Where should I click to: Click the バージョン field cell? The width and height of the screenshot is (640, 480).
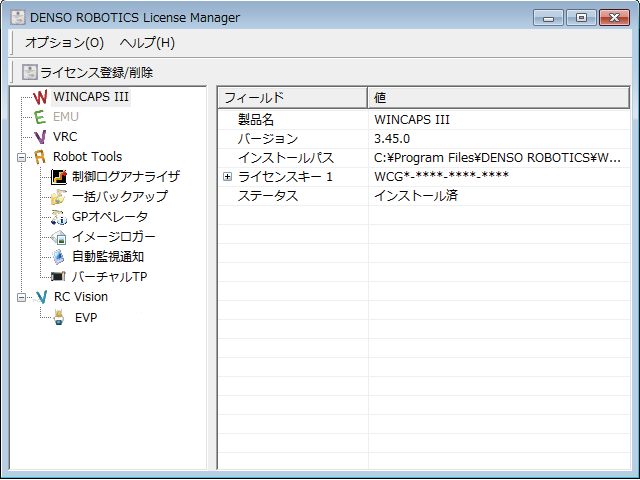(x=293, y=139)
